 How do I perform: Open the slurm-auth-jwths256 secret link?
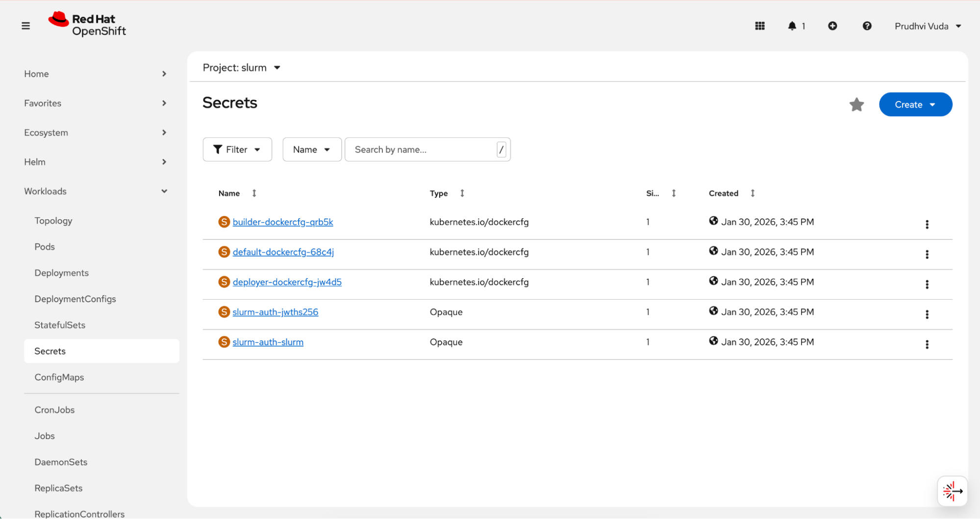(x=275, y=312)
